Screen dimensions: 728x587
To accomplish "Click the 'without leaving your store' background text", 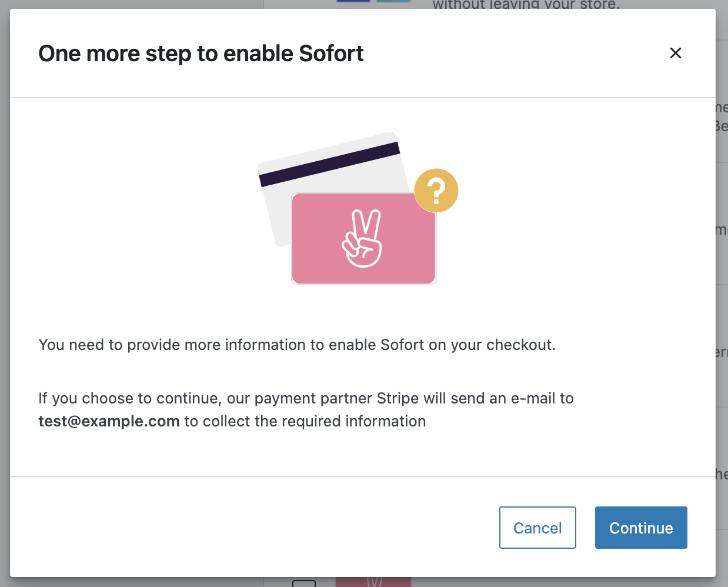I will coord(526,5).
